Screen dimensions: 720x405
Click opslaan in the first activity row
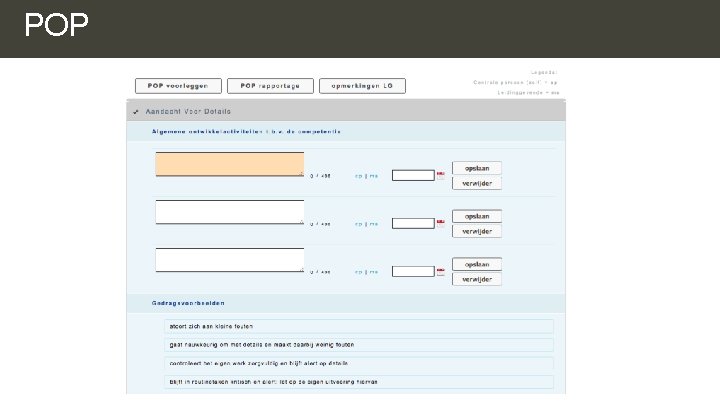tap(477, 168)
